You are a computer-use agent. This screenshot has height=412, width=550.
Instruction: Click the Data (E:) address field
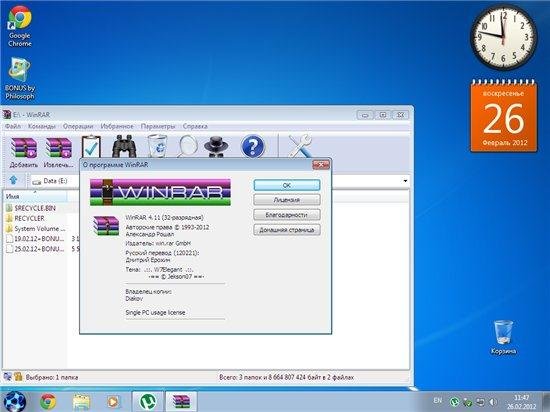pos(219,181)
